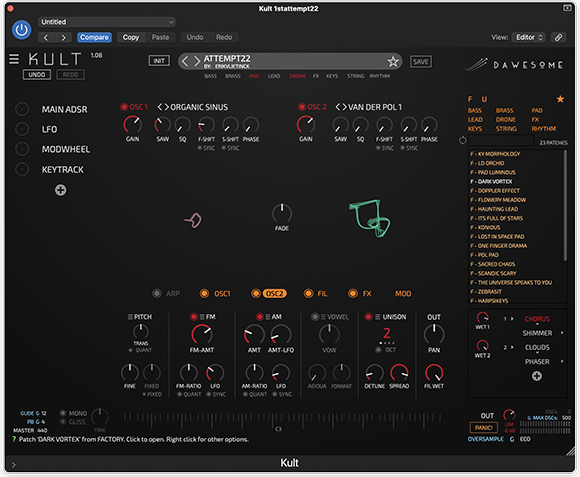
Task: Adjust the OSC 1 GAIN knob
Action: point(132,125)
